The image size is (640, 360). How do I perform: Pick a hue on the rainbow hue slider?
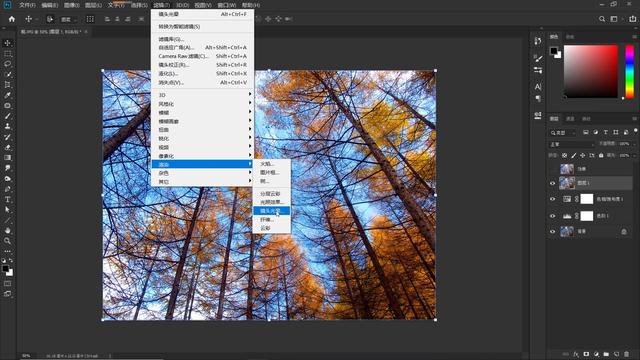[630, 71]
